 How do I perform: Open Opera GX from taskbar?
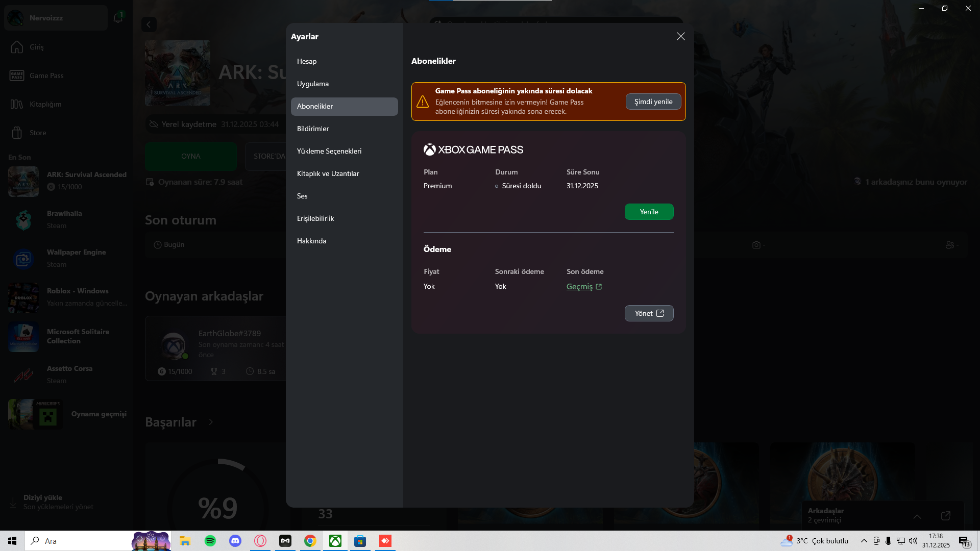(x=260, y=541)
